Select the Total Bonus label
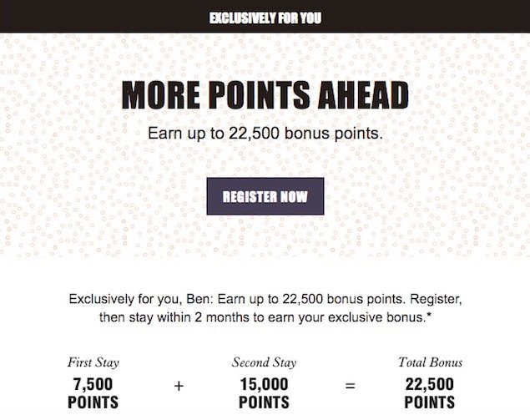Screen dimensions: 530x420 [431, 362]
